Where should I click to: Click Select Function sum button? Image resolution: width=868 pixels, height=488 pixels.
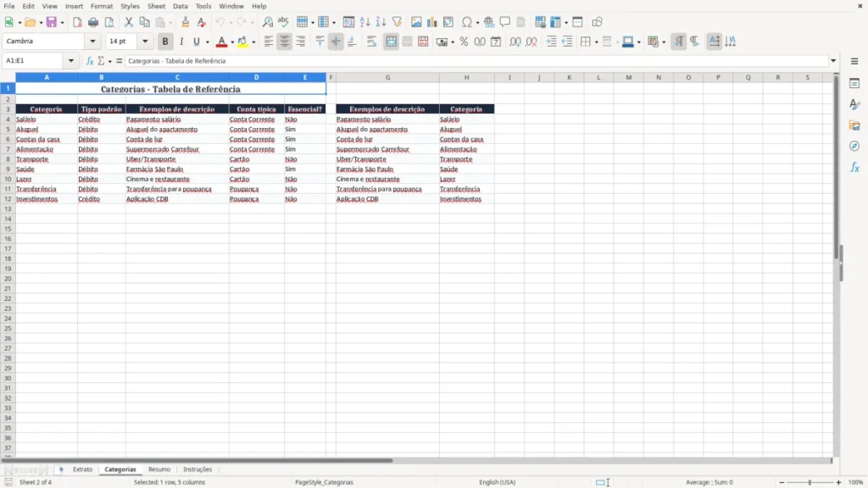[x=101, y=61]
